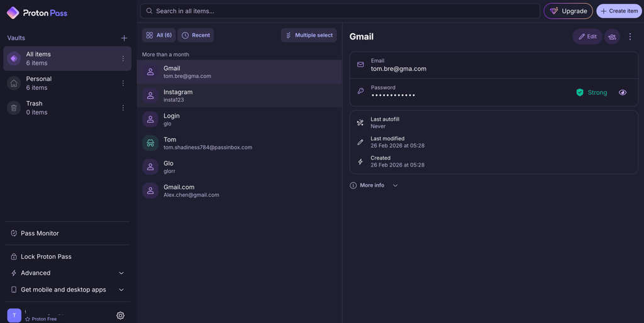Open the Tom alias item
This screenshot has width=644, height=323.
click(x=240, y=143)
